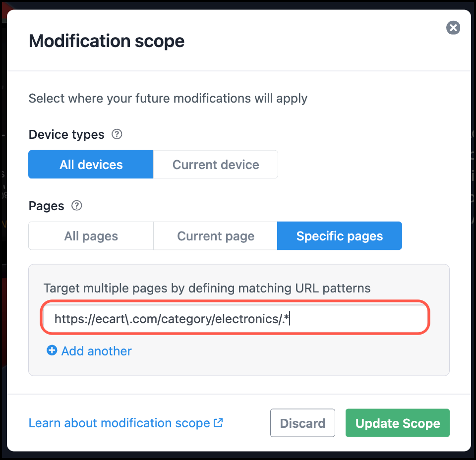Open Learn about modification scope link

click(119, 423)
